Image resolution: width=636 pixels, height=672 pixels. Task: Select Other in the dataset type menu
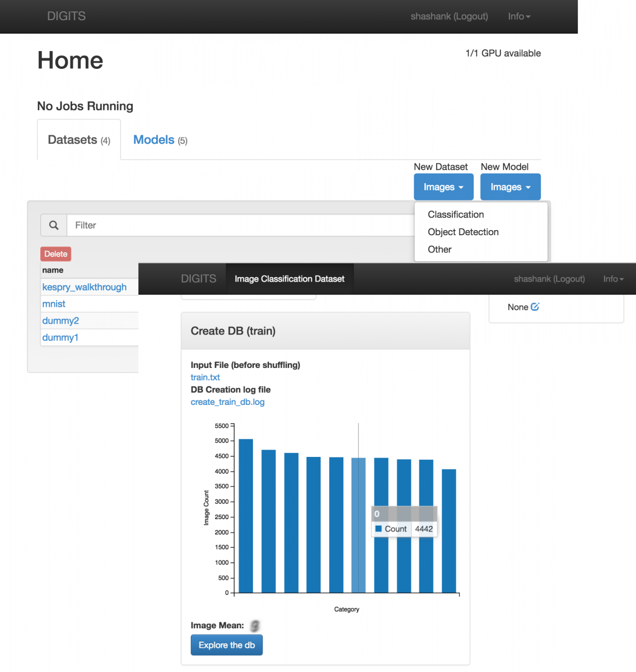[x=439, y=249]
